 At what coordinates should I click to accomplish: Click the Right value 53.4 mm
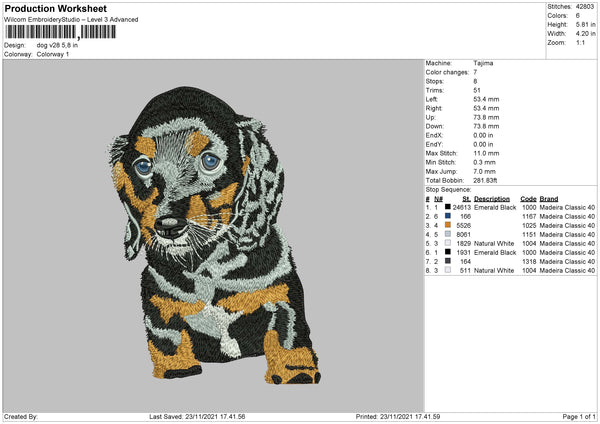pyautogui.click(x=486, y=108)
